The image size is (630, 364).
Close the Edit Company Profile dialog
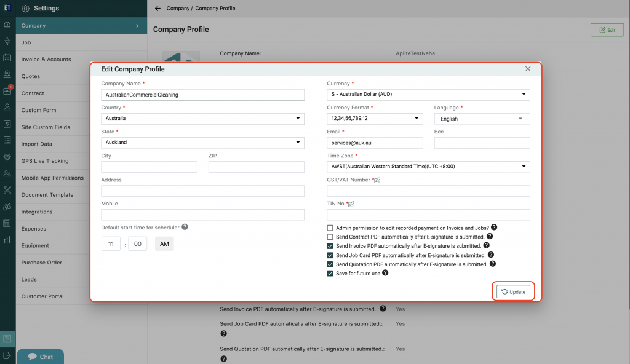[x=528, y=69]
